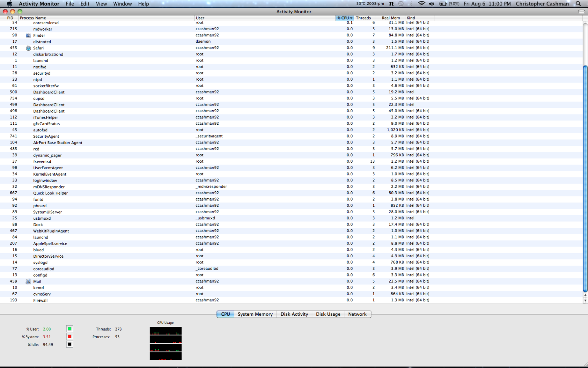Open the File menu

click(x=70, y=4)
